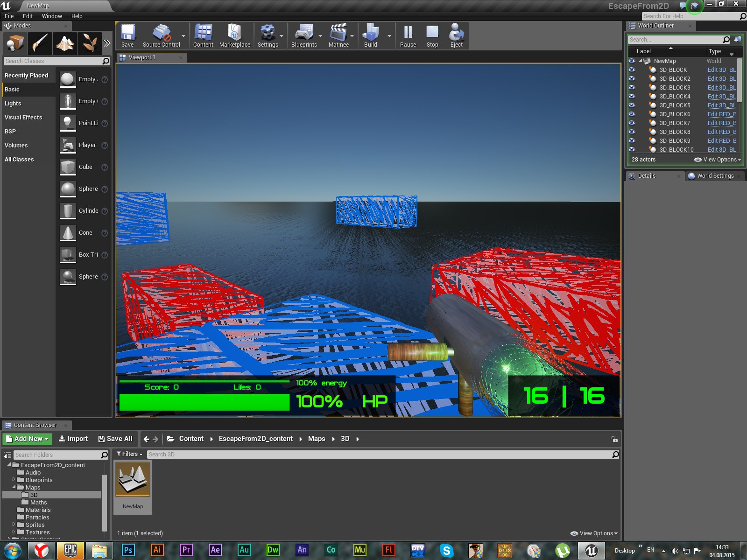Image resolution: width=747 pixels, height=560 pixels.
Task: Select the Foliage mode icon
Action: coord(90,43)
